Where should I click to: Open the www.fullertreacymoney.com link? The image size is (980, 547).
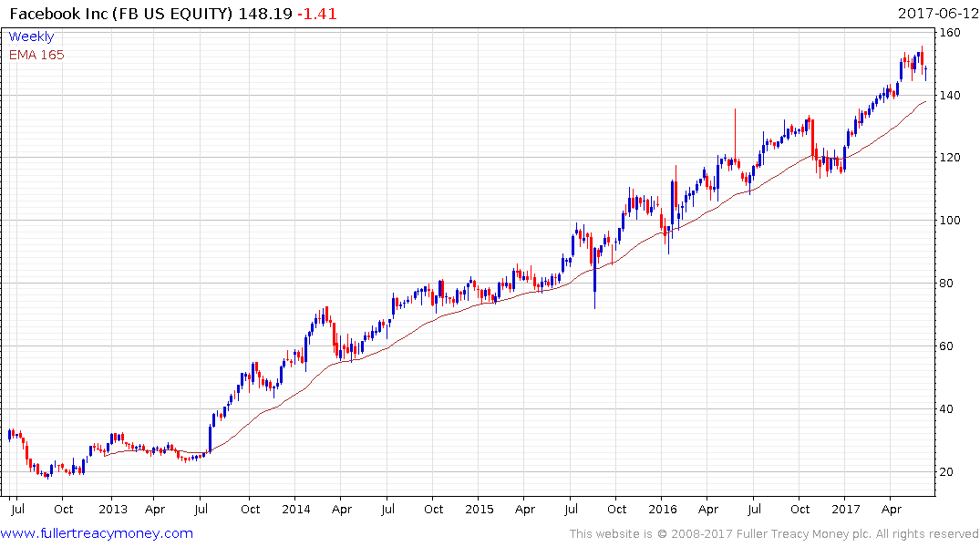pos(97,533)
